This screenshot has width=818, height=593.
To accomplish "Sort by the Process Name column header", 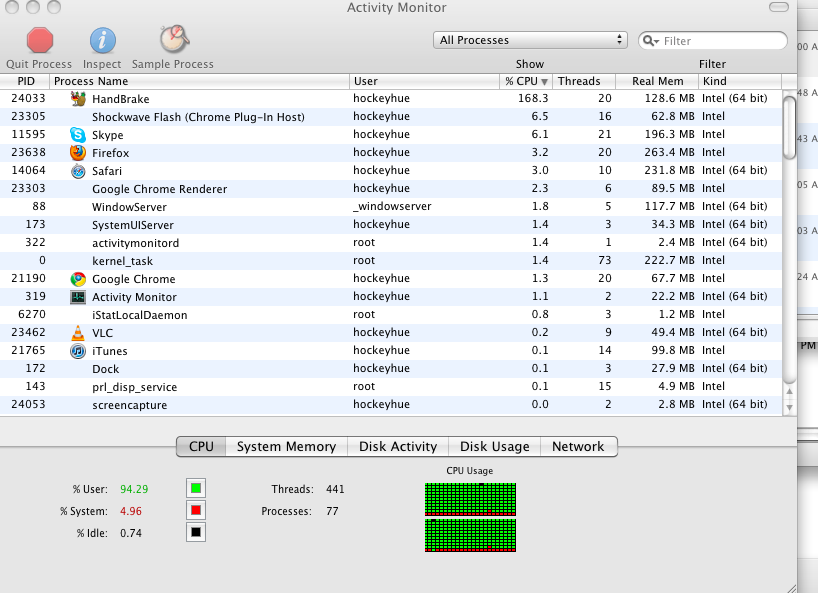I will (199, 81).
